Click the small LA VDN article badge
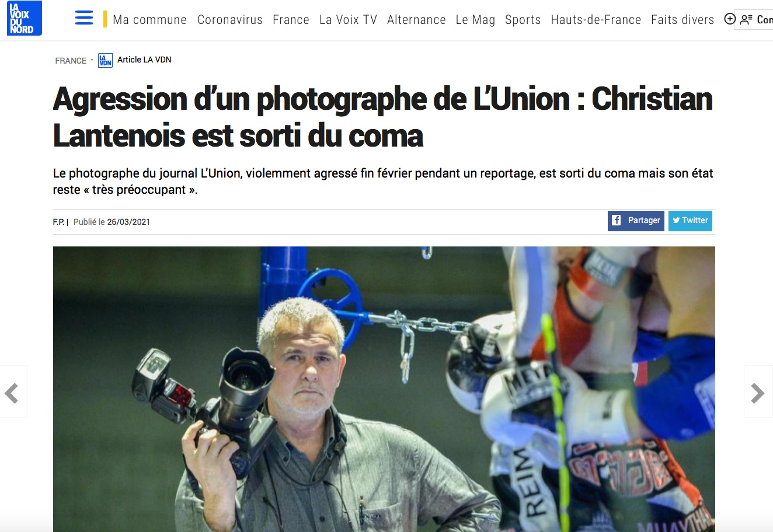 point(105,60)
